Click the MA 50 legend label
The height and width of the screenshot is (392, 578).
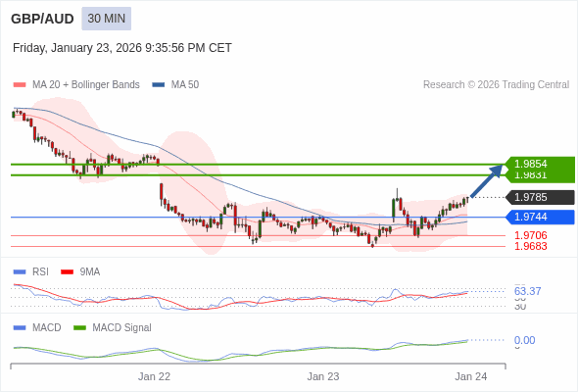click(x=185, y=85)
